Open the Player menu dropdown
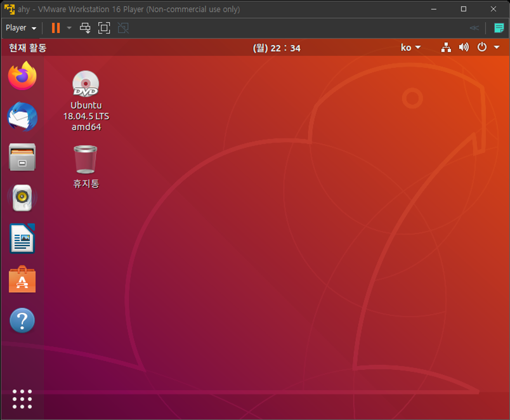Screen dimensions: 510x420 pos(21,28)
